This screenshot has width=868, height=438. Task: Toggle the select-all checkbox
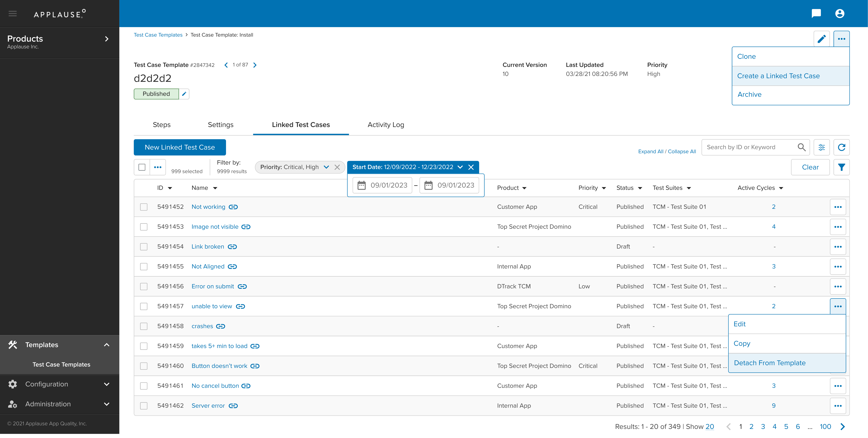[x=142, y=167]
